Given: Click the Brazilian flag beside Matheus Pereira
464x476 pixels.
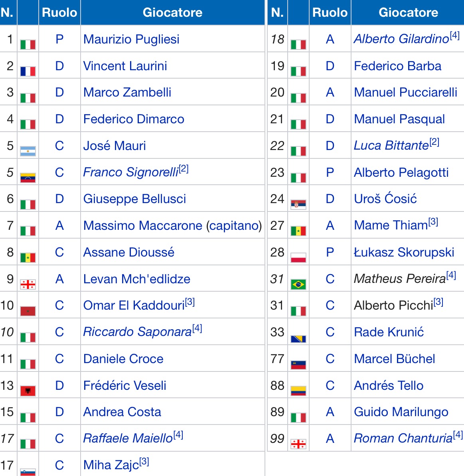Looking at the screenshot, I should pos(298,284).
